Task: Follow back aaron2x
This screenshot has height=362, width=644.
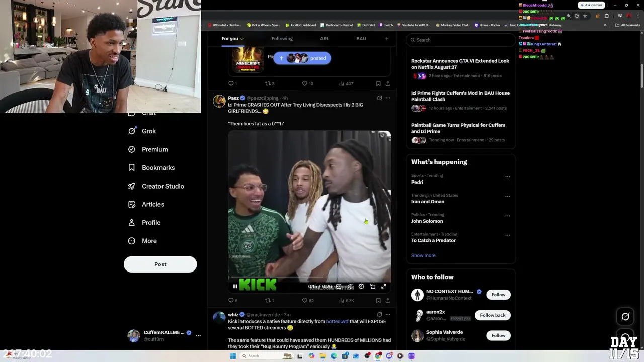Action: pyautogui.click(x=493, y=315)
